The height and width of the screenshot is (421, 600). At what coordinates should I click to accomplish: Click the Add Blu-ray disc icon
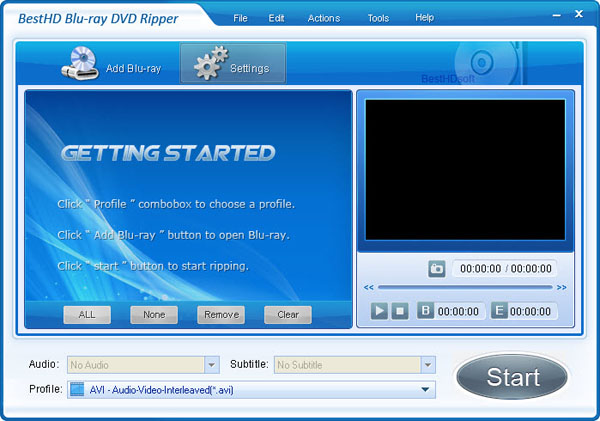coord(78,63)
